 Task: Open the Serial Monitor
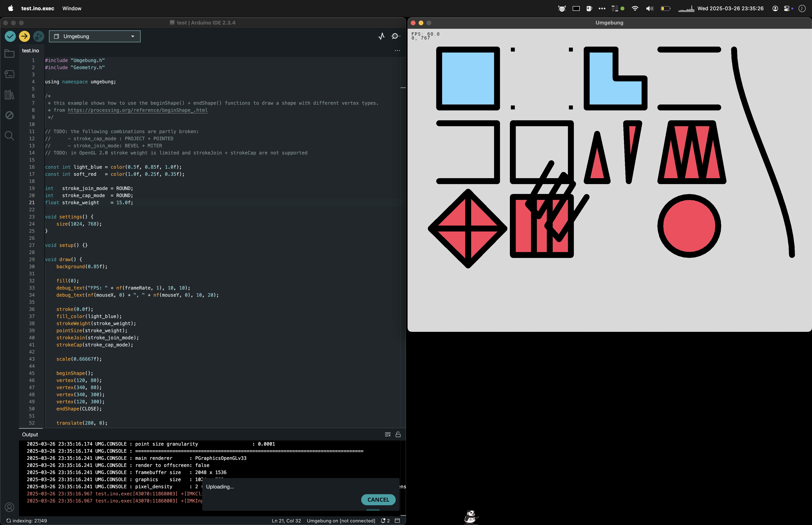(395, 36)
